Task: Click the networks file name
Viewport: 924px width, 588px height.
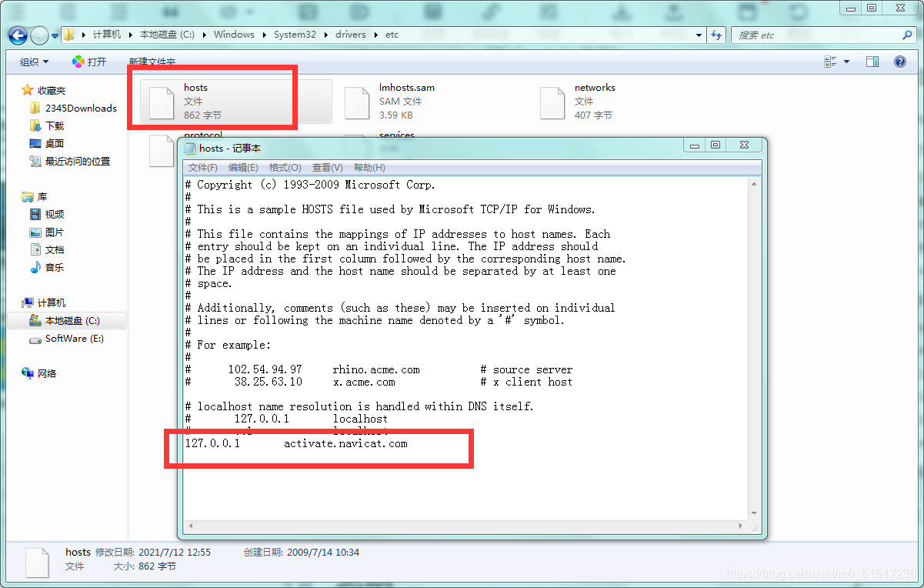Action: [595, 88]
